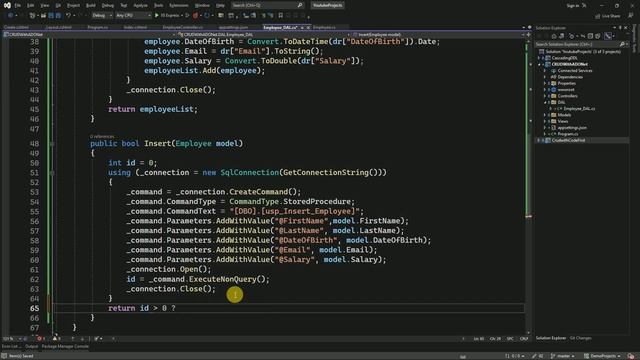Expand the Controllers folder
Viewport: 640px width, 360px height.
tap(544, 96)
